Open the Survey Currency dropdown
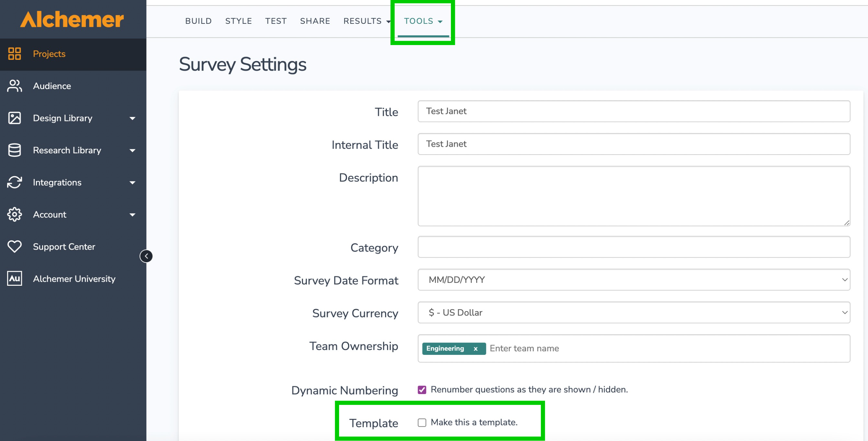This screenshot has width=868, height=441. pos(845,312)
